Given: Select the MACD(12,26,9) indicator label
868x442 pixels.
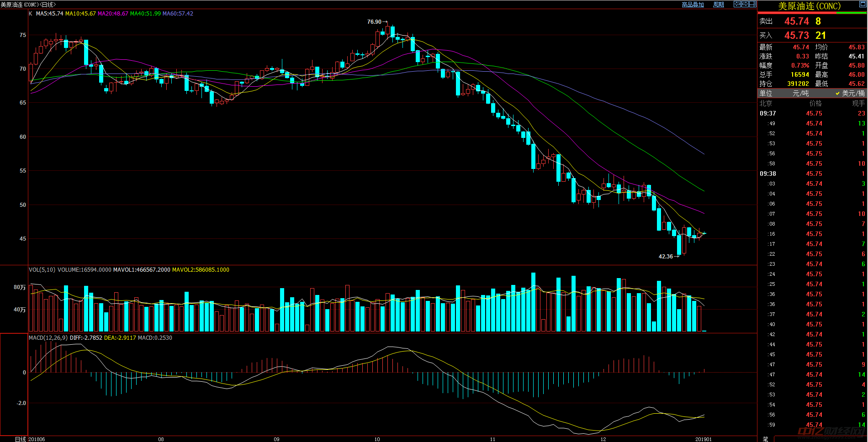Looking at the screenshot, I should coord(48,338).
